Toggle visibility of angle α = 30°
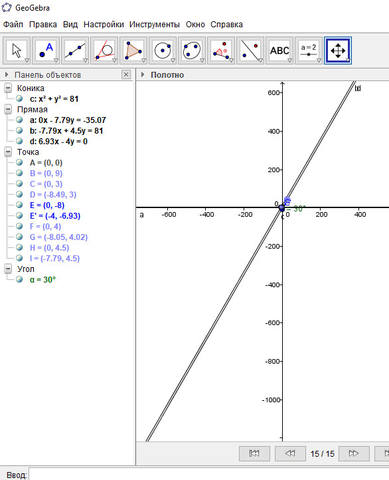 point(19,279)
